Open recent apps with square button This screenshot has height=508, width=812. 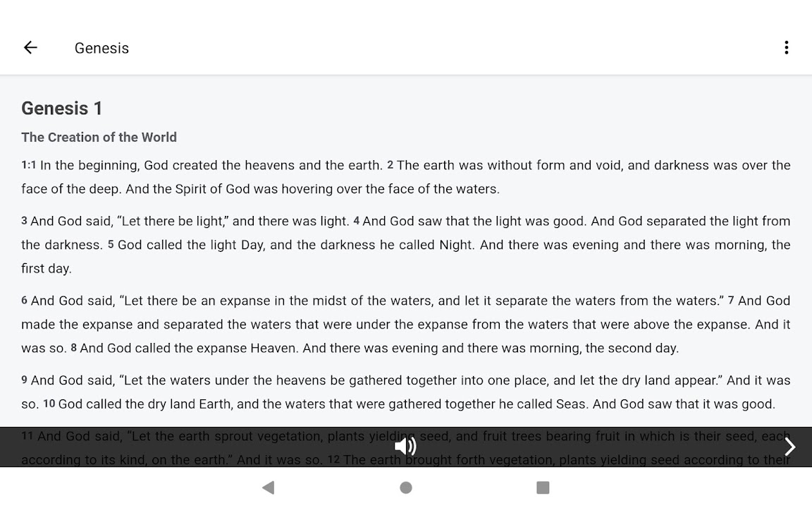tap(543, 488)
